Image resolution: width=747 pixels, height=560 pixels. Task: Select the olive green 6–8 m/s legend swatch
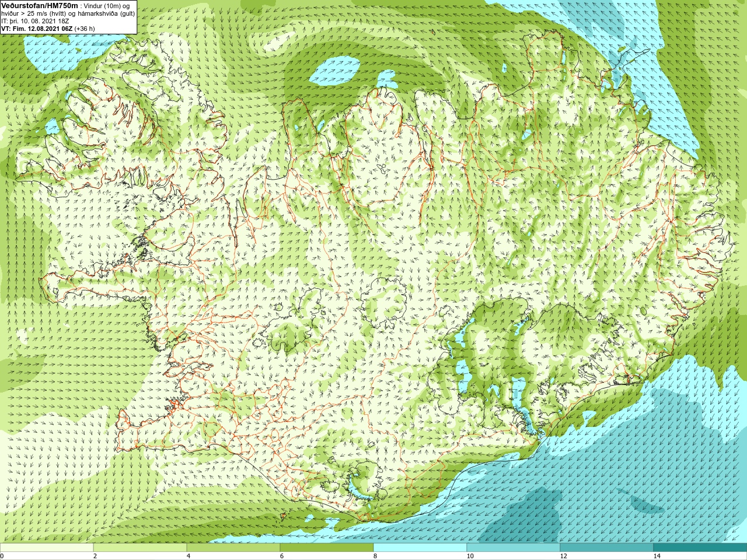tap(327, 548)
